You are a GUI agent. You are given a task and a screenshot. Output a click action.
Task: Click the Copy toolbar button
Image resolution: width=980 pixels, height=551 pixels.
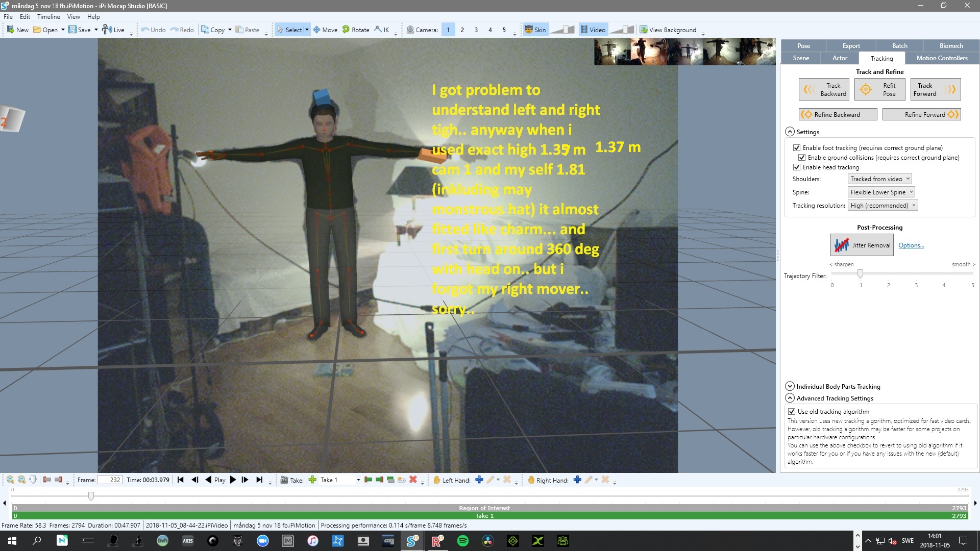(x=213, y=30)
